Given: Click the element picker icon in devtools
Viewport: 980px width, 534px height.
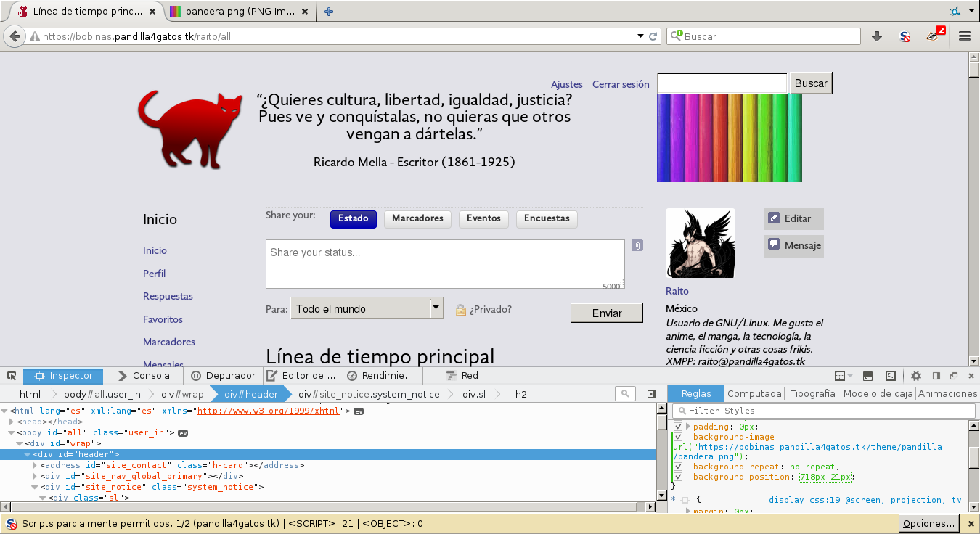Looking at the screenshot, I should [x=12, y=376].
